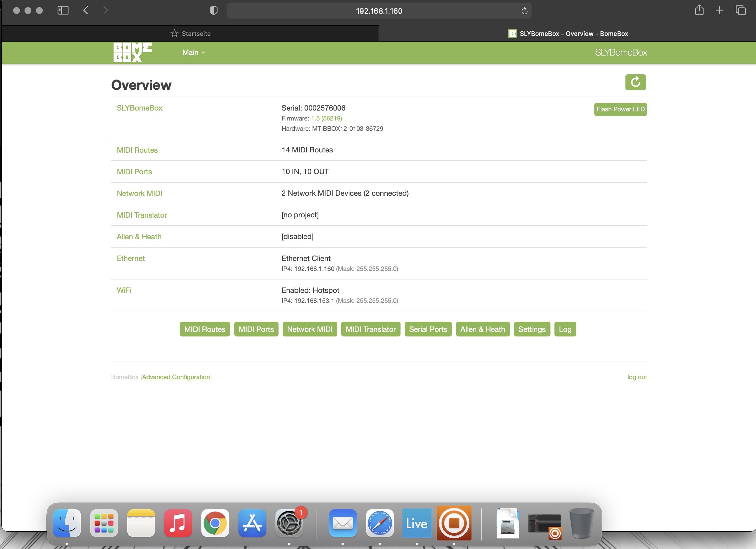Click the Overview page heading
Image resolution: width=756 pixels, height=549 pixels.
point(141,85)
